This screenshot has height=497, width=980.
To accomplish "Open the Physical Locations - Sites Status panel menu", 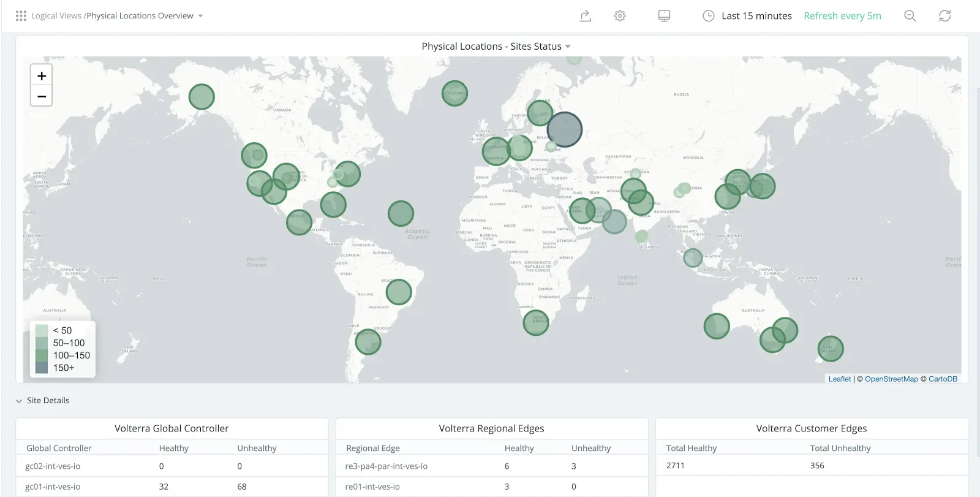I will click(496, 47).
